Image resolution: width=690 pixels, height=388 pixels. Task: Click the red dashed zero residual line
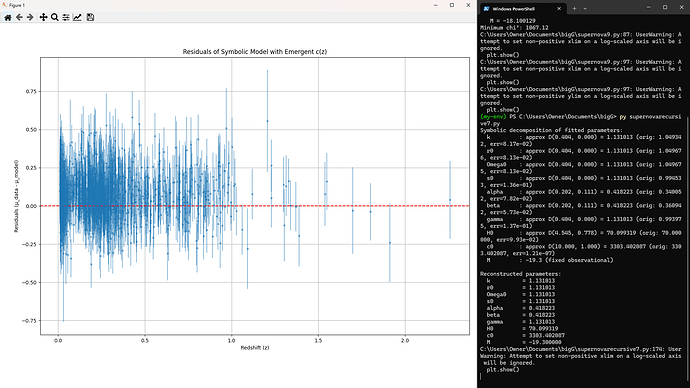click(255, 205)
